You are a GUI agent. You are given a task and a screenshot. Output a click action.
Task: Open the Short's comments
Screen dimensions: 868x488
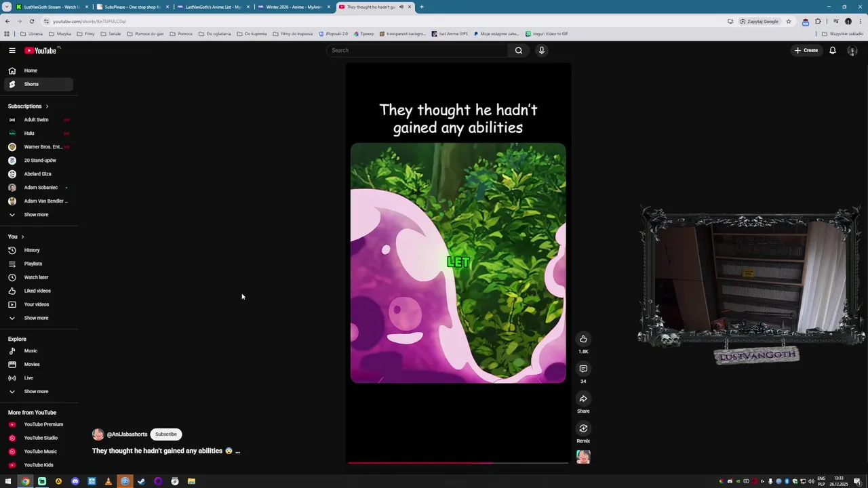[583, 369]
